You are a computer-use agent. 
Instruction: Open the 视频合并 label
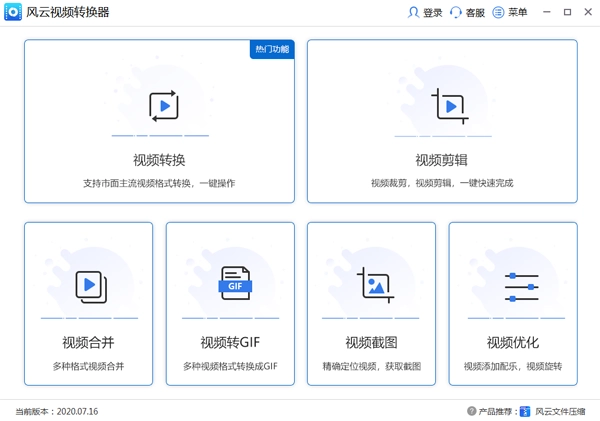click(x=88, y=342)
